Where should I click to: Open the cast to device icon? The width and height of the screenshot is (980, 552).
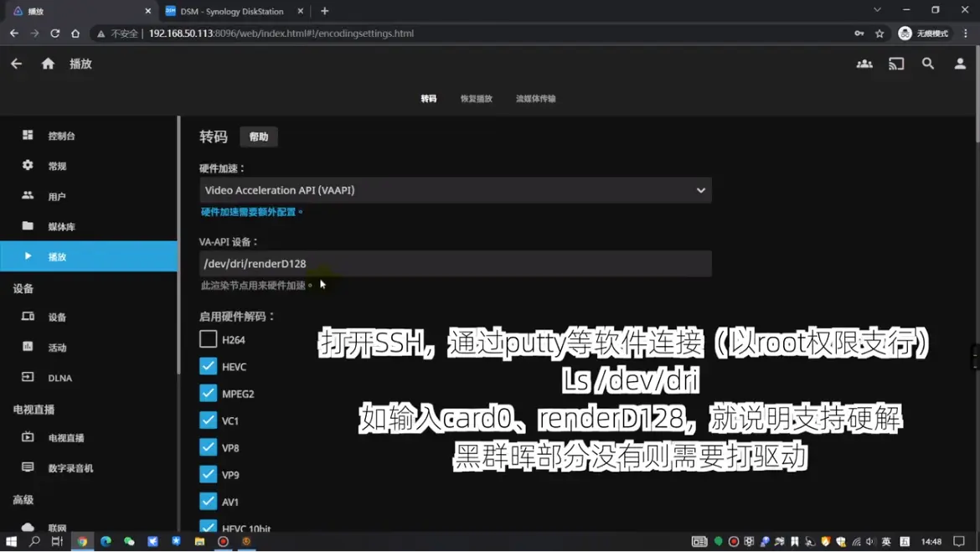click(x=896, y=64)
